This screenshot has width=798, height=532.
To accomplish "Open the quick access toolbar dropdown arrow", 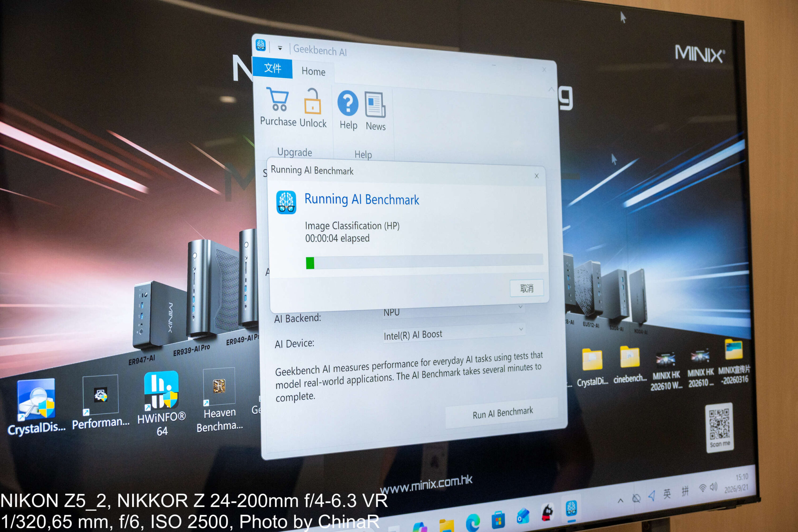I will [280, 48].
